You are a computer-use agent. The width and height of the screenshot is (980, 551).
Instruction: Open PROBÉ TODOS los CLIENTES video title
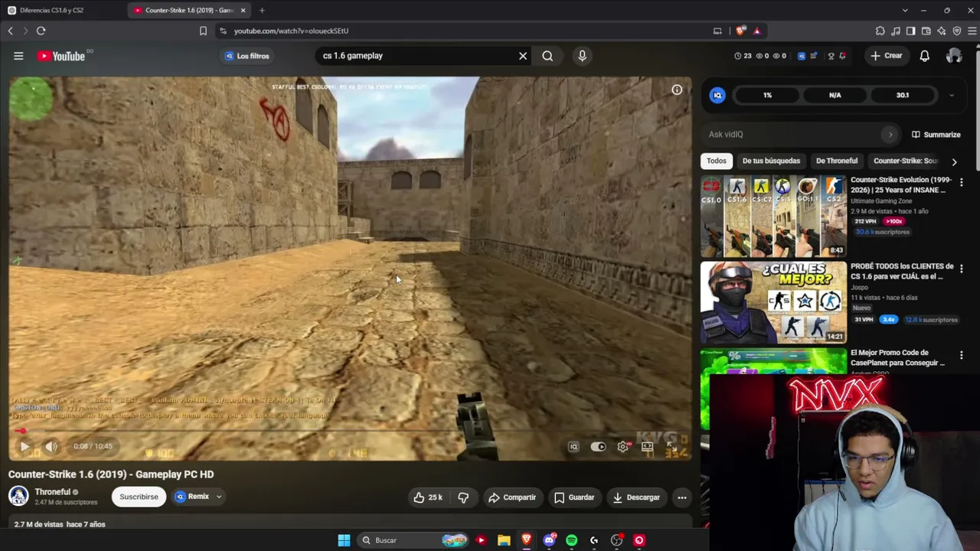pos(902,271)
